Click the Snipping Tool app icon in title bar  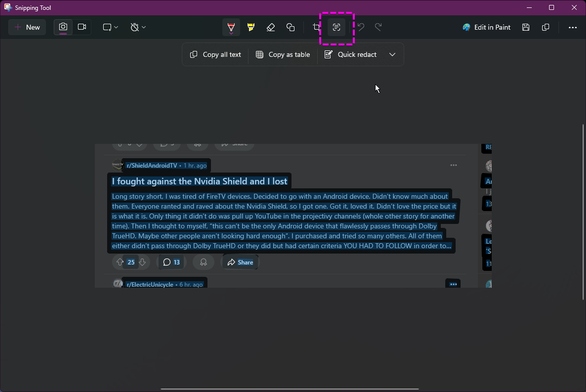(7, 7)
